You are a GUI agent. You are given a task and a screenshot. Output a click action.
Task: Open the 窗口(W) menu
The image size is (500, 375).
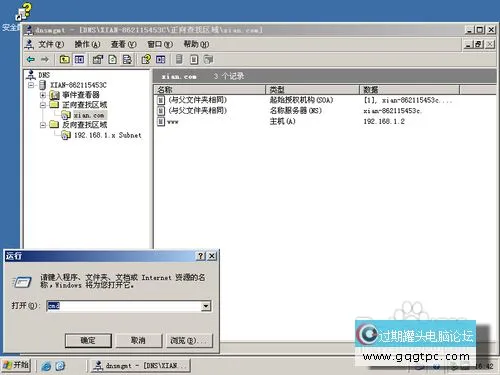[160, 44]
